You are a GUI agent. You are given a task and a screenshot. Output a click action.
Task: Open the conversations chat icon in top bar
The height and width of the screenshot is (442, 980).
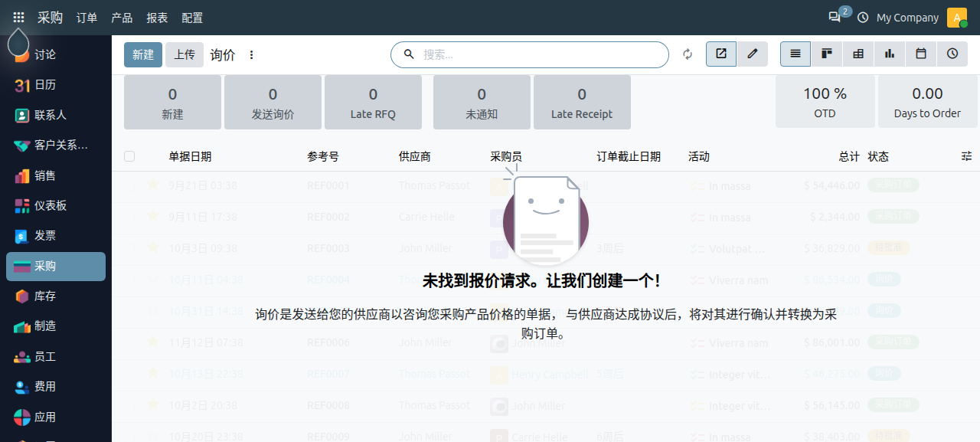pyautogui.click(x=835, y=17)
